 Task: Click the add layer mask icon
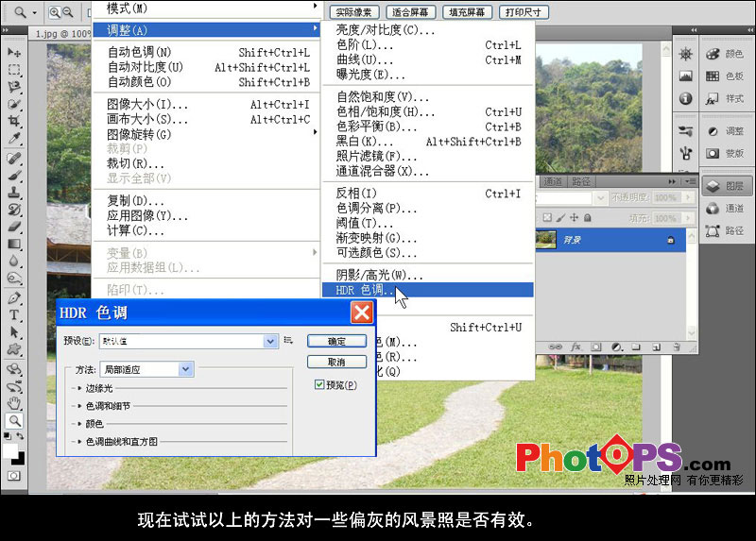pyautogui.click(x=596, y=347)
